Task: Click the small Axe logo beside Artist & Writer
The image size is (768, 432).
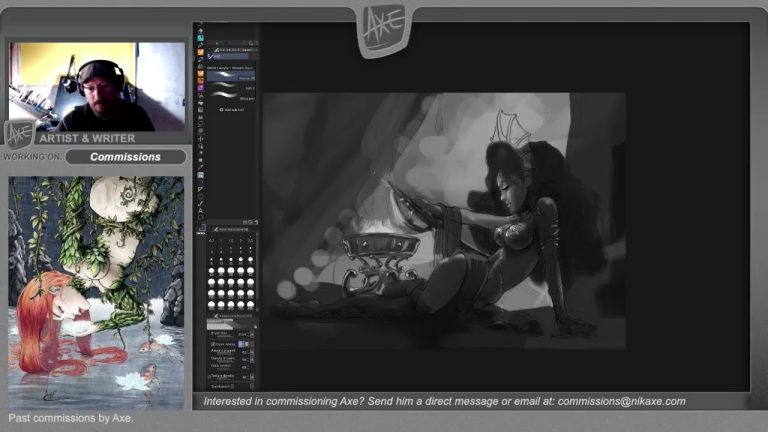Action: [18, 134]
